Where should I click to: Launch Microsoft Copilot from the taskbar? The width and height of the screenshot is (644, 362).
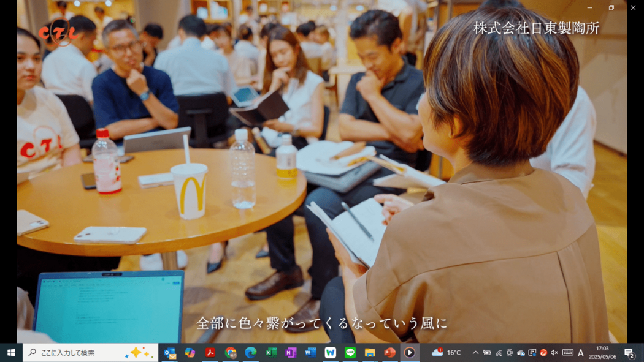(190, 353)
